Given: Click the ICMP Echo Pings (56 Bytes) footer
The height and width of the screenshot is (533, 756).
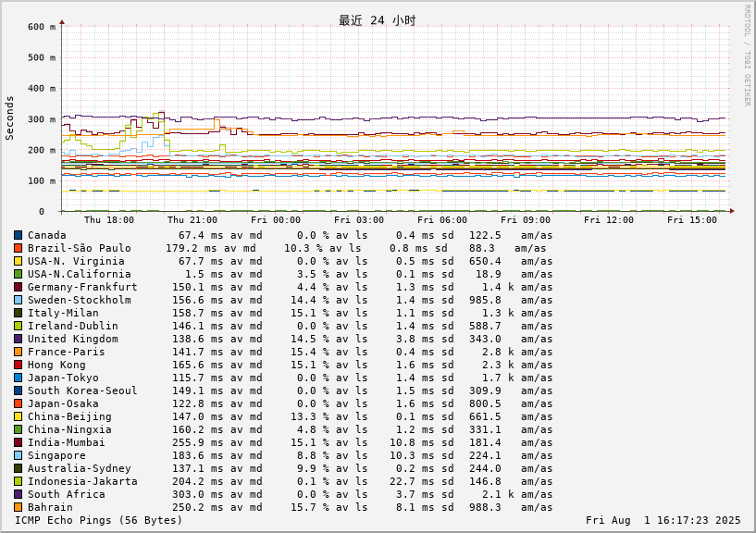Looking at the screenshot, I should coord(98,520).
